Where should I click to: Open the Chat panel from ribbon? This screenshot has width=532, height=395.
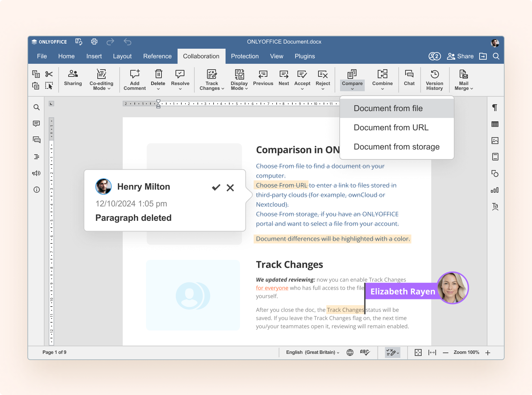[409, 74]
